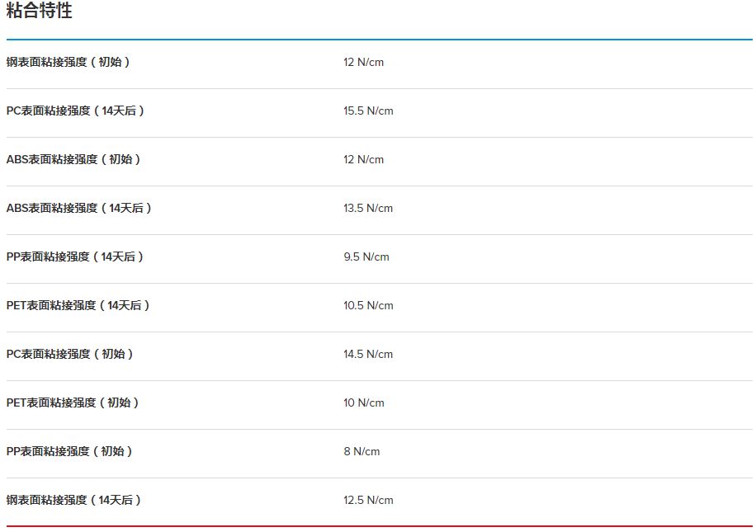This screenshot has width=756, height=532.
Task: Select the 8 N/cm value
Action: [x=361, y=452]
